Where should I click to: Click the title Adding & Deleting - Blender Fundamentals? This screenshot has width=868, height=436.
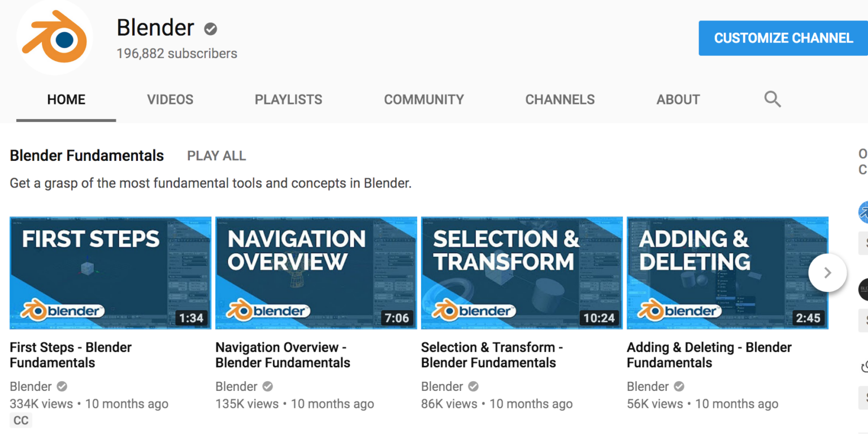(x=709, y=355)
